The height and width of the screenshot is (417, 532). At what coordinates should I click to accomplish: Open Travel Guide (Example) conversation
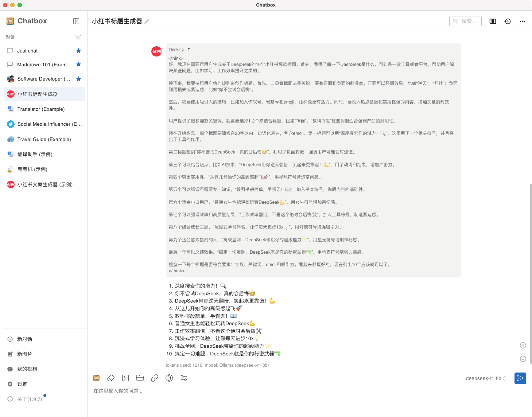pyautogui.click(x=44, y=139)
